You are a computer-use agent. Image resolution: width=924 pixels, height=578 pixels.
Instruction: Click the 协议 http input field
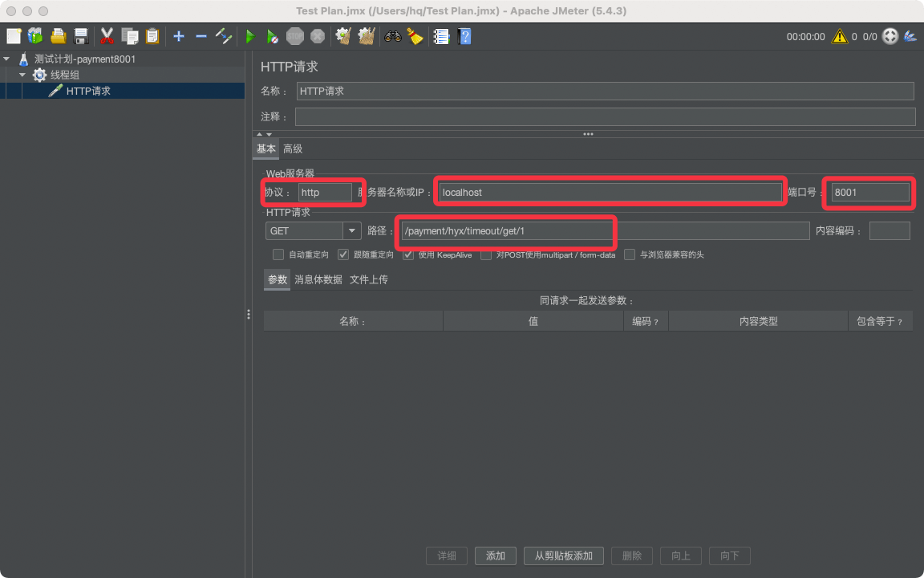[x=325, y=193]
